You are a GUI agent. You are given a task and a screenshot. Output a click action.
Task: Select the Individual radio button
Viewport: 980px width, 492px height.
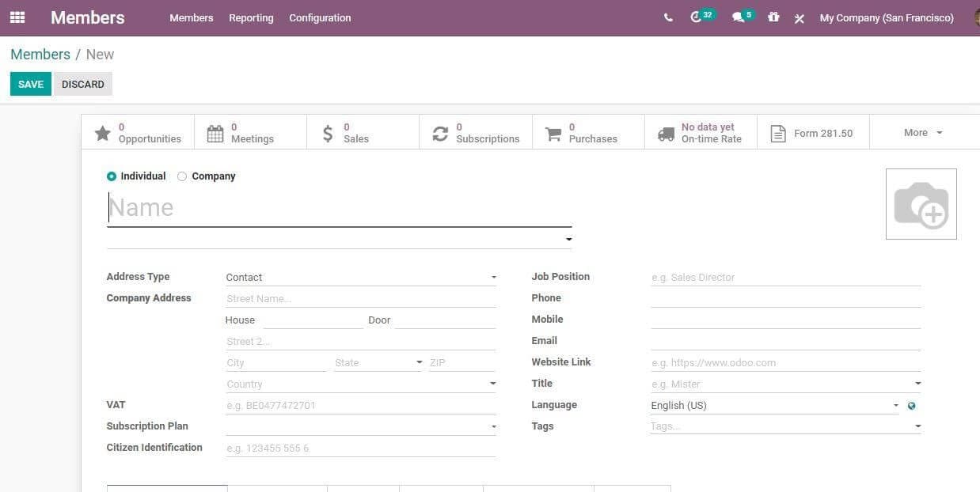coord(111,176)
